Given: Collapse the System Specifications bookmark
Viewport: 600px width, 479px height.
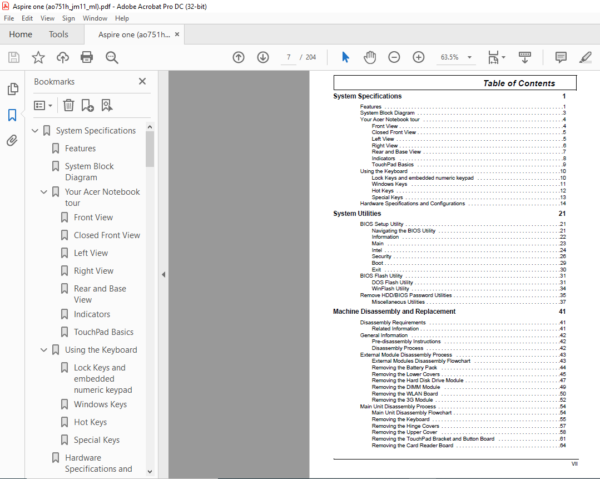Looking at the screenshot, I should pos(35,131).
